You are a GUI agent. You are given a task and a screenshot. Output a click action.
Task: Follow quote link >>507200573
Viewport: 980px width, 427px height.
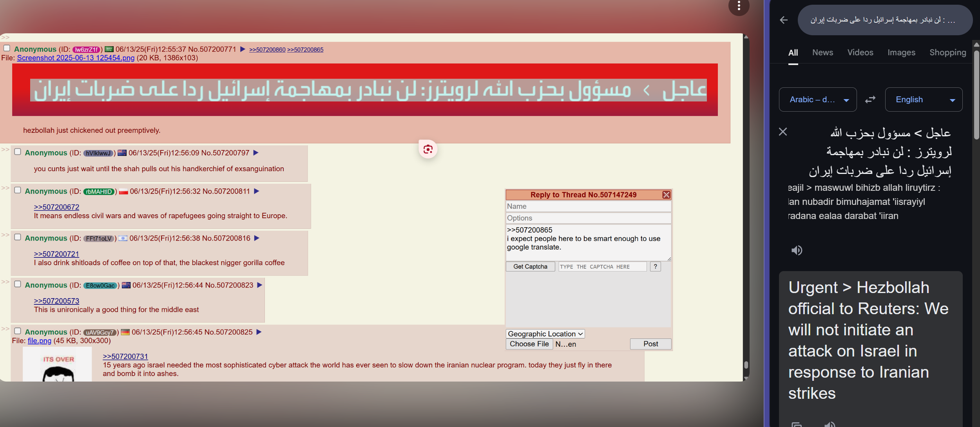pos(56,301)
